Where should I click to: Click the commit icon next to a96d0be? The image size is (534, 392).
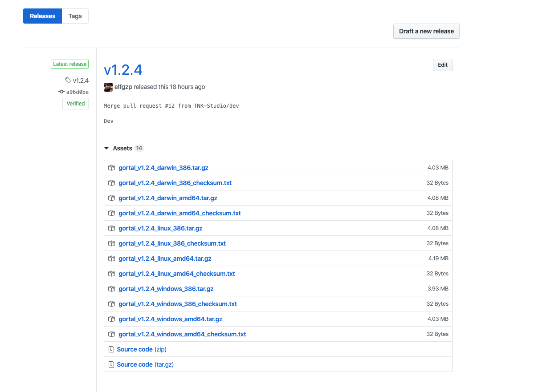click(x=61, y=92)
